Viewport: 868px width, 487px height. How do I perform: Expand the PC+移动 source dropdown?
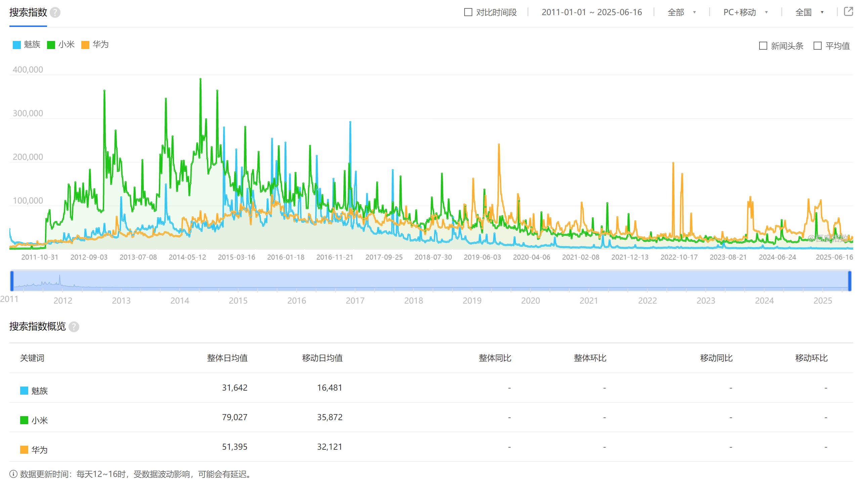[745, 12]
